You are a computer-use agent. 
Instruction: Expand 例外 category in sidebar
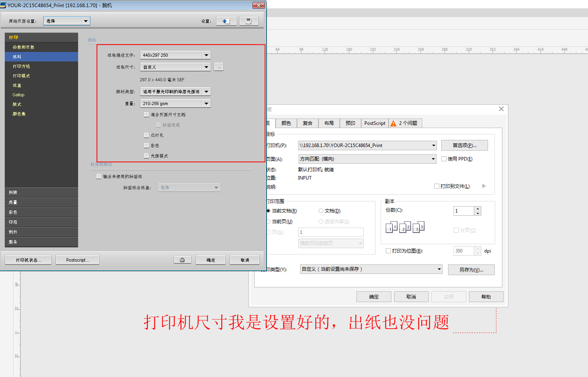click(x=41, y=232)
